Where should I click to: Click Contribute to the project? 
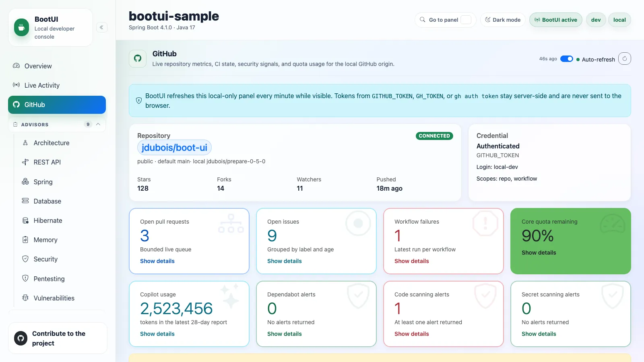click(58, 338)
